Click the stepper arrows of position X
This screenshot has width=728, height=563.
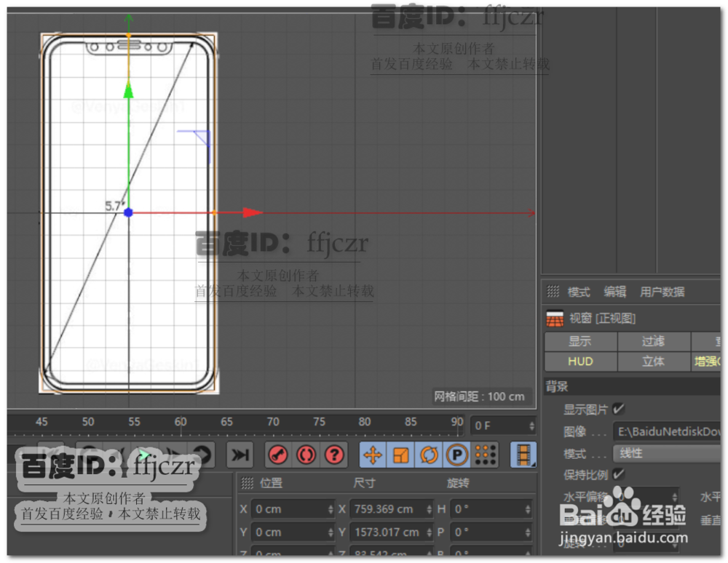tap(331, 509)
